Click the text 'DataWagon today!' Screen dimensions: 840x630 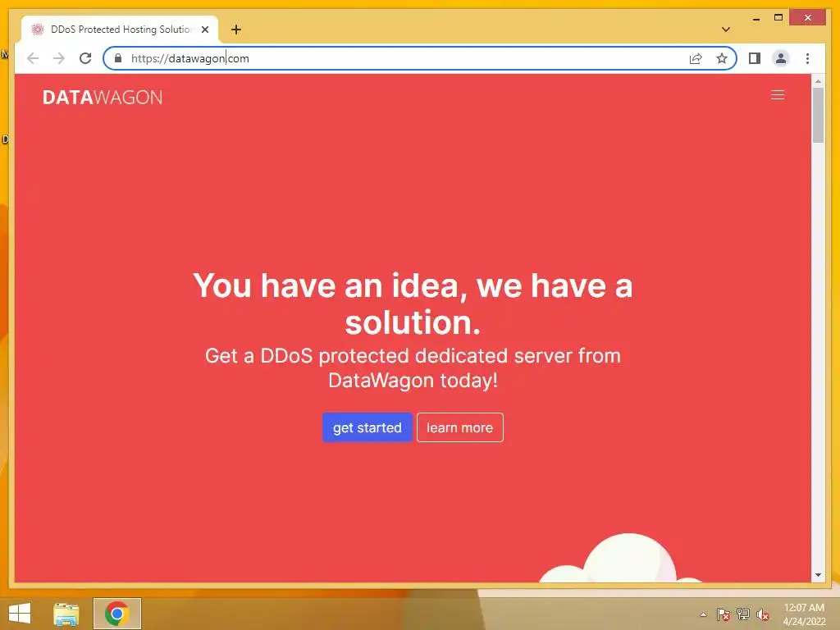(413, 381)
